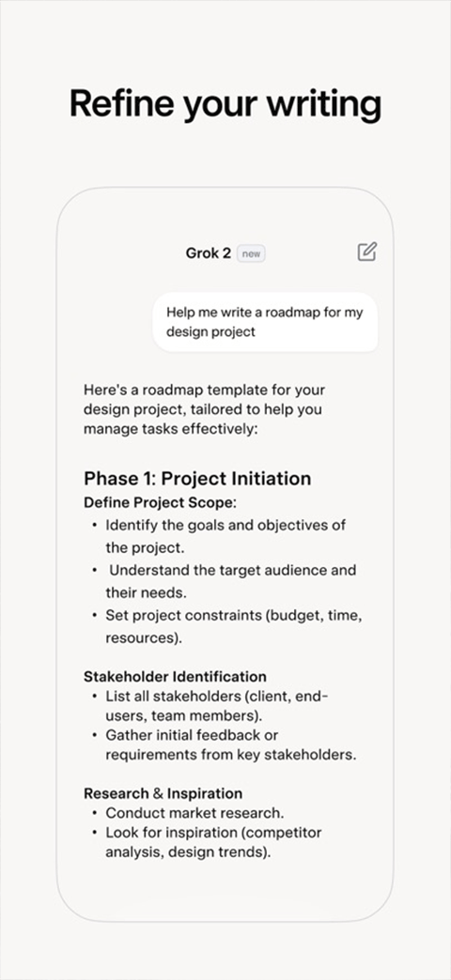Select text "requirements from key stakeholders"
451x980 pixels.
[x=230, y=755]
